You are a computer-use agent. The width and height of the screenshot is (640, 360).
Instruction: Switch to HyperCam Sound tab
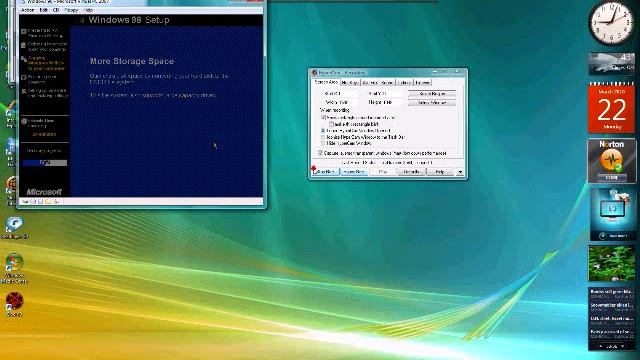tap(387, 82)
